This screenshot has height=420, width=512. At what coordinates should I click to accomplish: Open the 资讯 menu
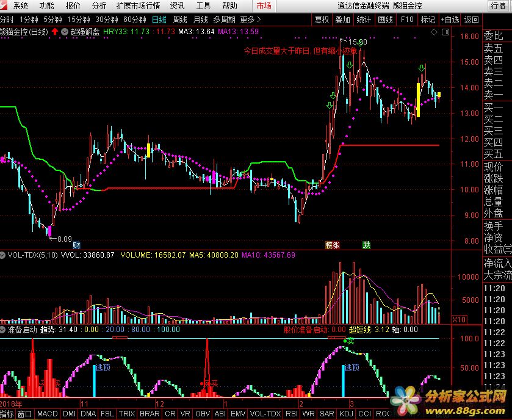pyautogui.click(x=177, y=5)
